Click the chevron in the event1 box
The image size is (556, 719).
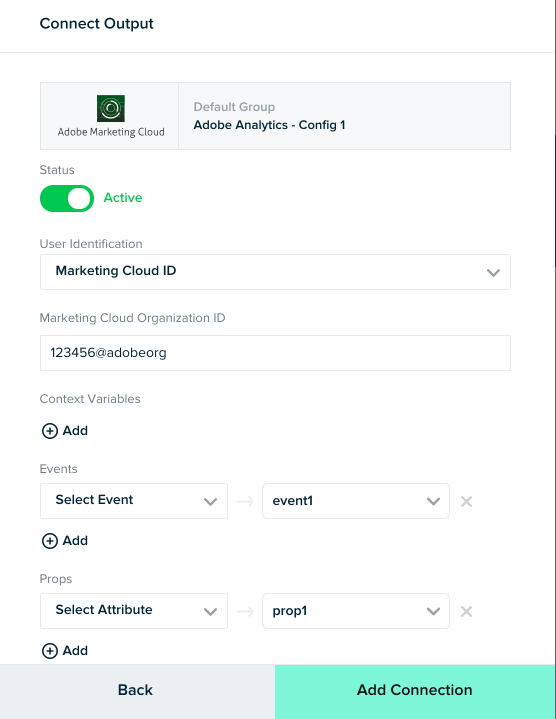(x=433, y=501)
